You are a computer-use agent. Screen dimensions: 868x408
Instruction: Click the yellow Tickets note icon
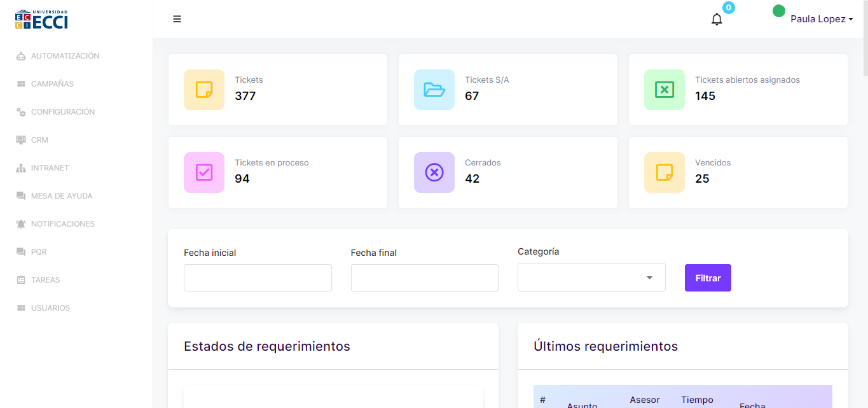click(x=204, y=90)
